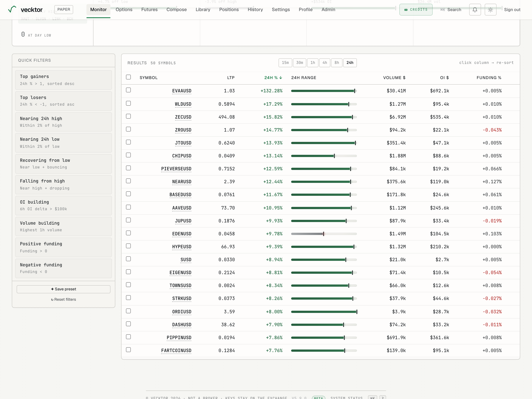Click the PAPER mode badge
This screenshot has height=399, width=532.
(64, 9)
